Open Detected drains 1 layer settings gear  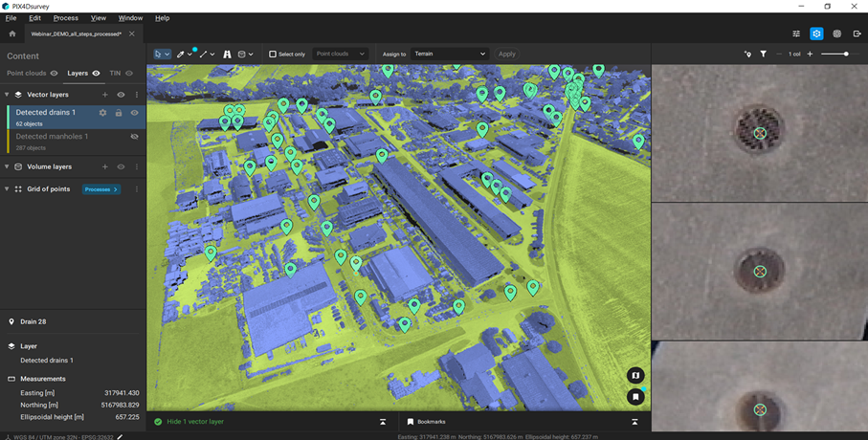102,112
